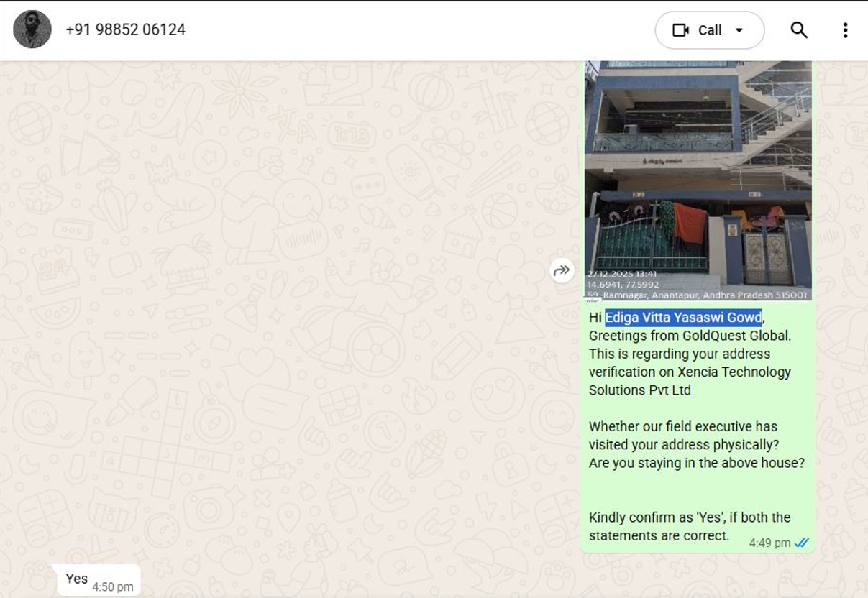
Task: Search within this chat
Action: click(799, 29)
